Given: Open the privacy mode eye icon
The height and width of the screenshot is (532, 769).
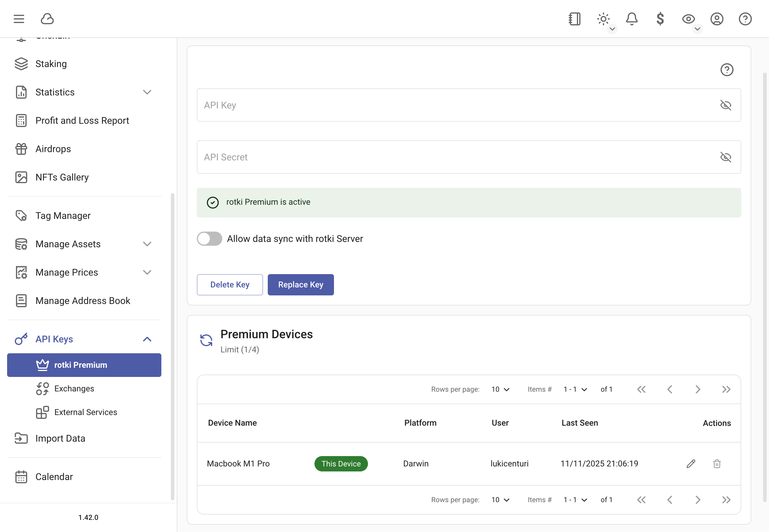Looking at the screenshot, I should click(x=688, y=19).
